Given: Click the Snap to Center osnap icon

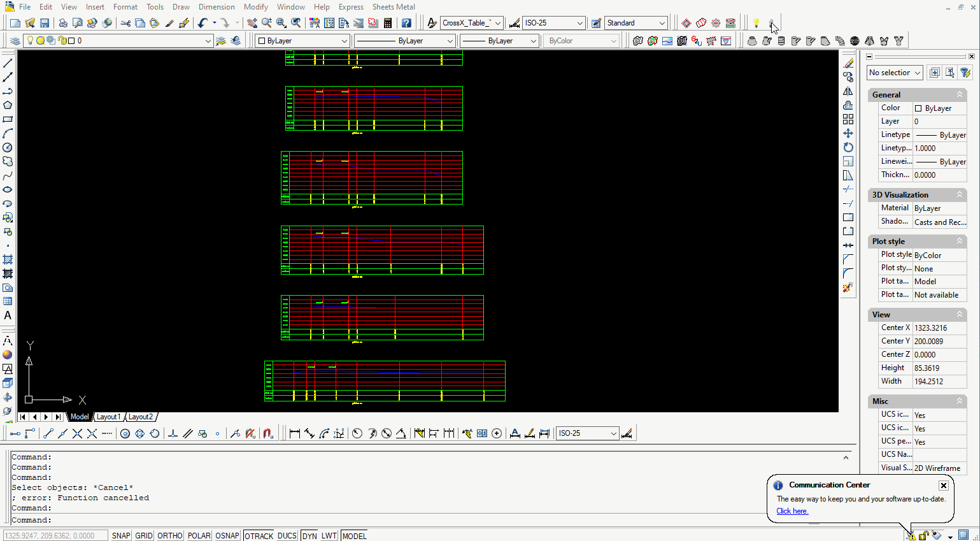Looking at the screenshot, I should pyautogui.click(x=125, y=433).
